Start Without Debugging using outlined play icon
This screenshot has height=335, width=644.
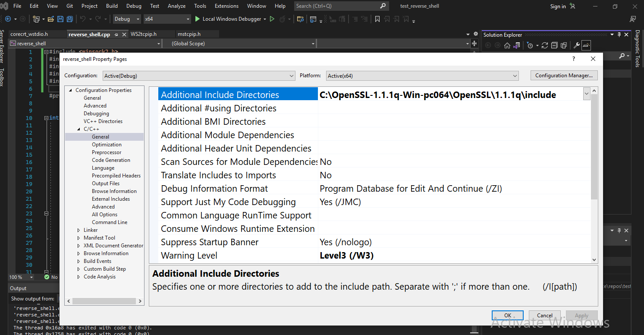(272, 19)
